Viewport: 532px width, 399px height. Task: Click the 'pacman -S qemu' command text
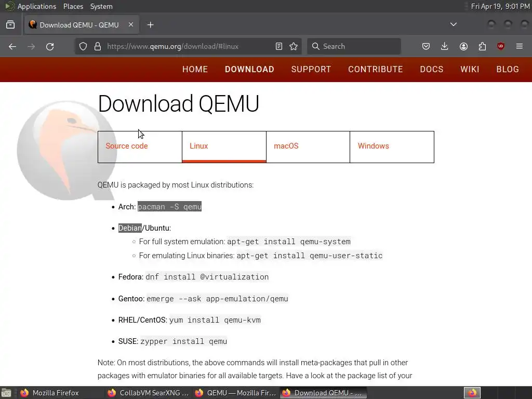click(x=170, y=207)
